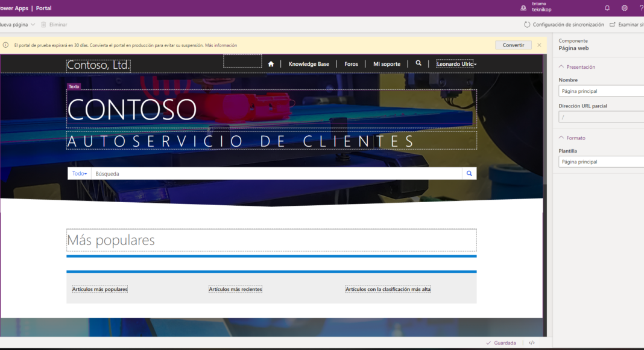644x350 pixels.
Task: Click the Entorno environment icon
Action: pos(523,8)
